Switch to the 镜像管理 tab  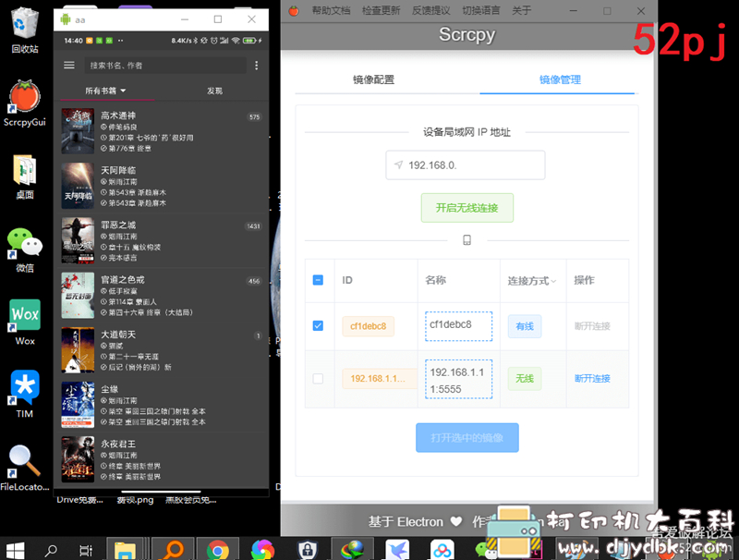coord(560,79)
